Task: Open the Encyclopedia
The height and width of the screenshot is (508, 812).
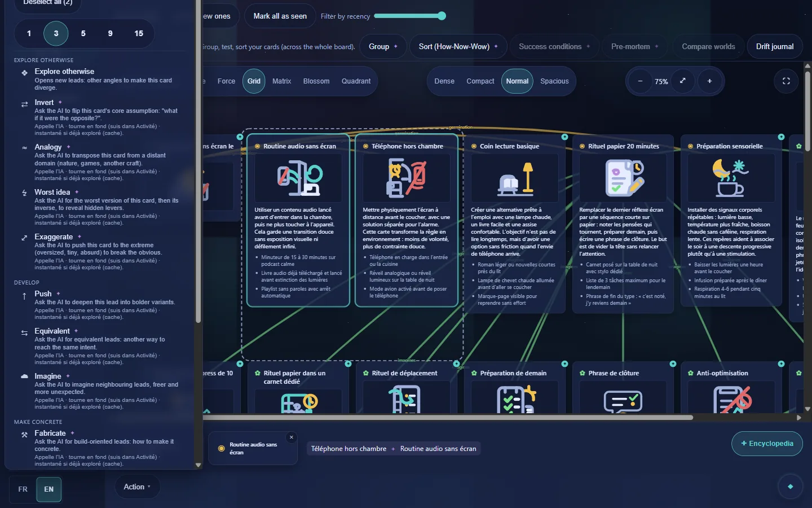Action: 767,444
